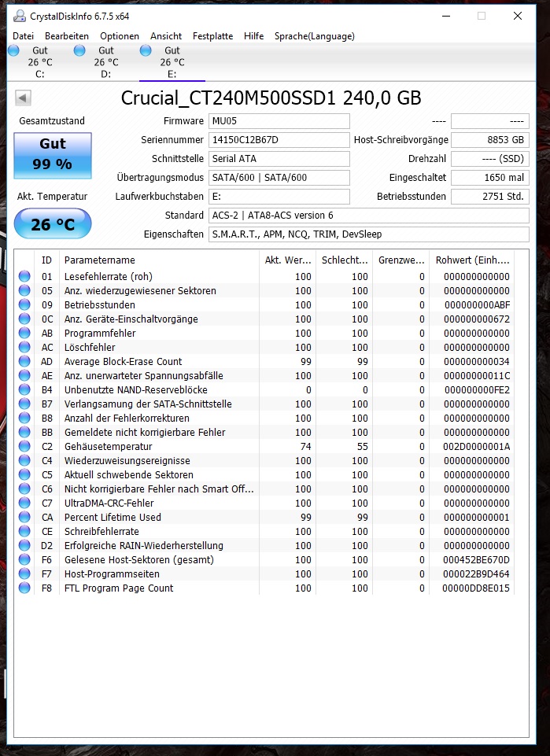The image size is (550, 756).
Task: Click status orb for Aktuell schwebende Sektoren
Action: click(24, 474)
